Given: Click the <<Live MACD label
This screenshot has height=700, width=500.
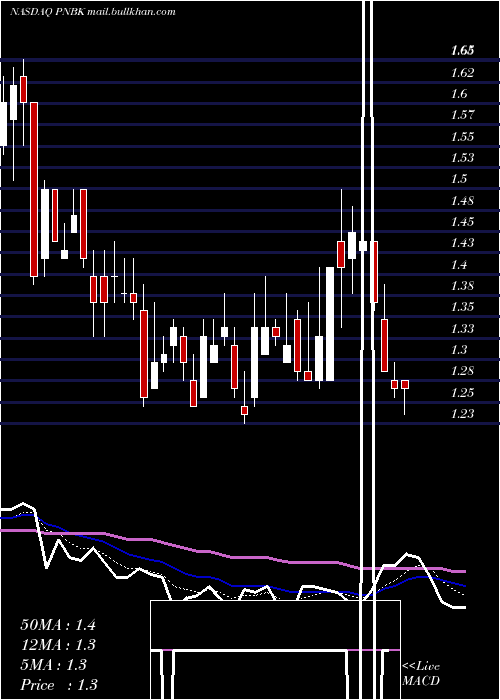Looking at the screenshot, I should coord(421,673).
